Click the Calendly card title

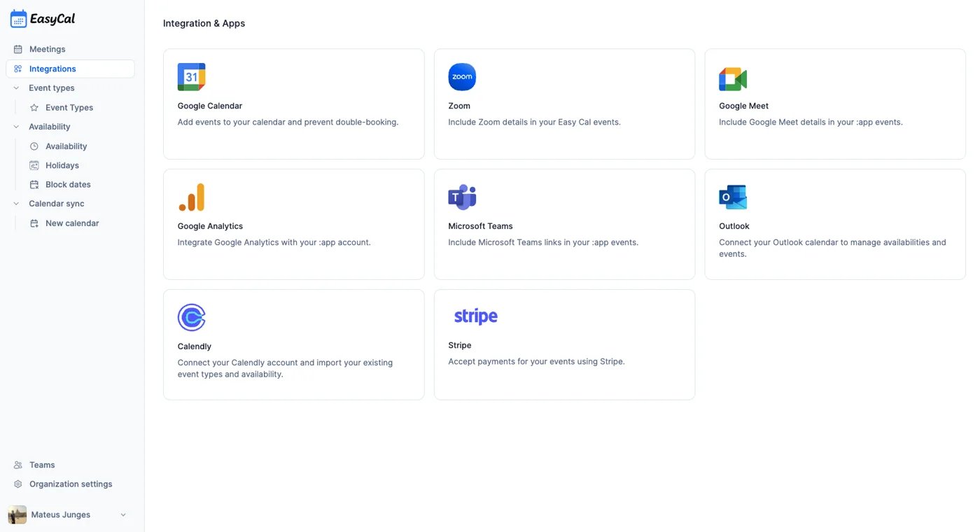[195, 346]
